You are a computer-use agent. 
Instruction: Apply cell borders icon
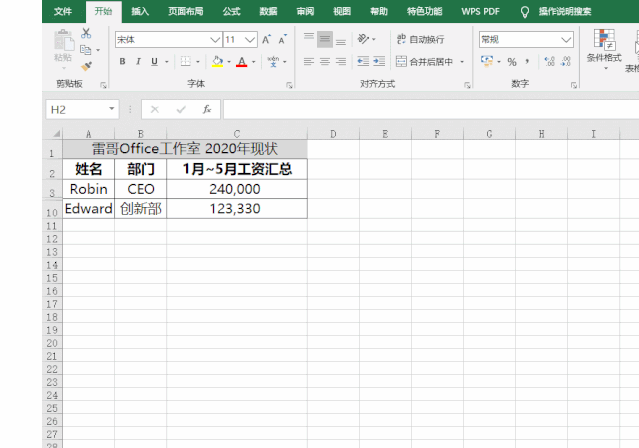[185, 62]
